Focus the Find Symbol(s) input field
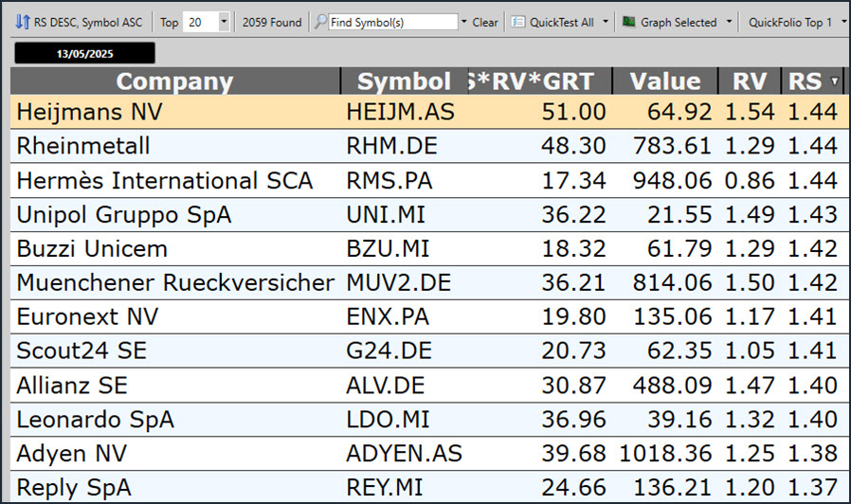851x504 pixels. coord(393,22)
